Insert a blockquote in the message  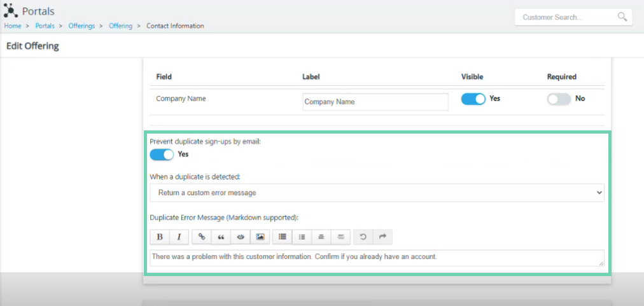coord(221,237)
